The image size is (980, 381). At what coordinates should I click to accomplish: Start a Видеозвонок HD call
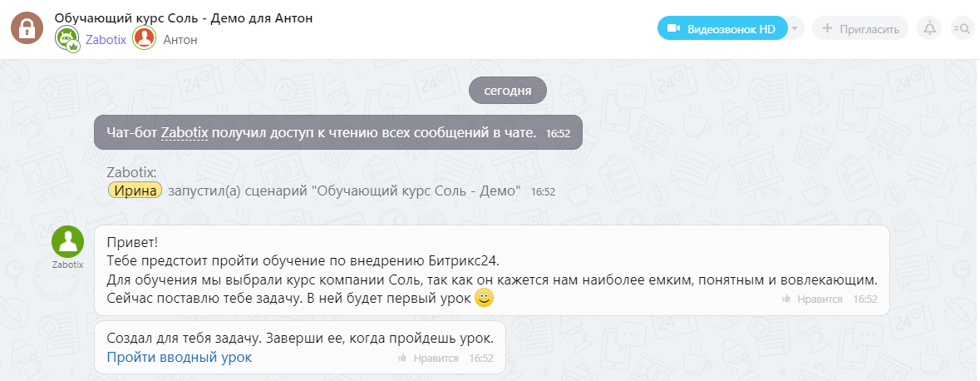click(721, 29)
